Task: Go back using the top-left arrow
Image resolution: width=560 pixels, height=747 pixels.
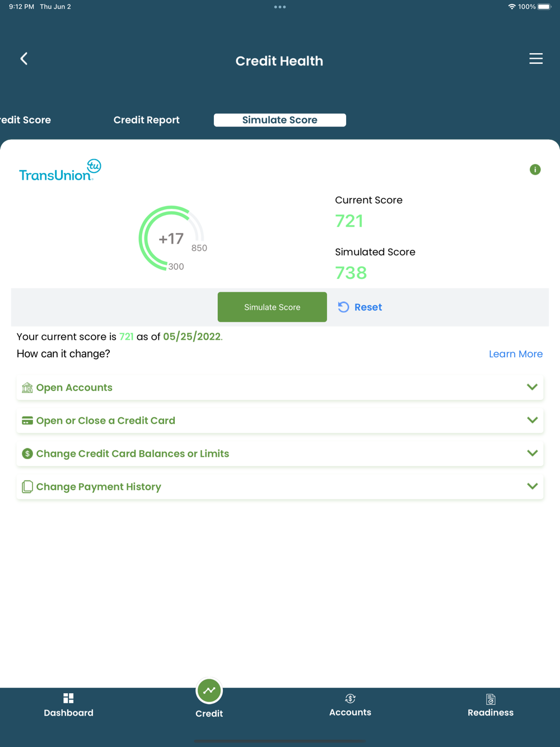Action: coord(24,59)
